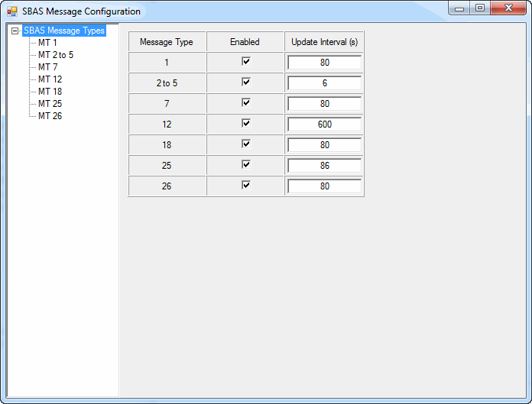The width and height of the screenshot is (532, 404).
Task: Click the '1' message type cell
Action: (167, 63)
